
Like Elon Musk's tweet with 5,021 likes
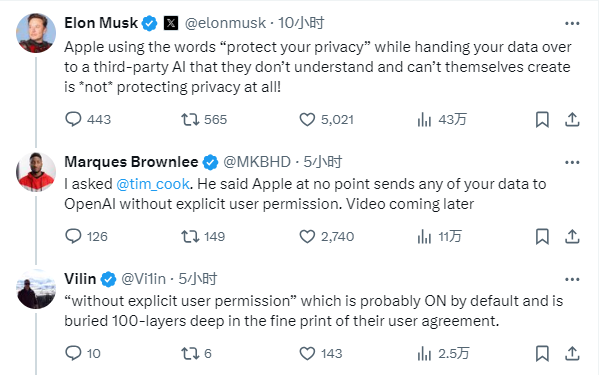click(x=307, y=120)
